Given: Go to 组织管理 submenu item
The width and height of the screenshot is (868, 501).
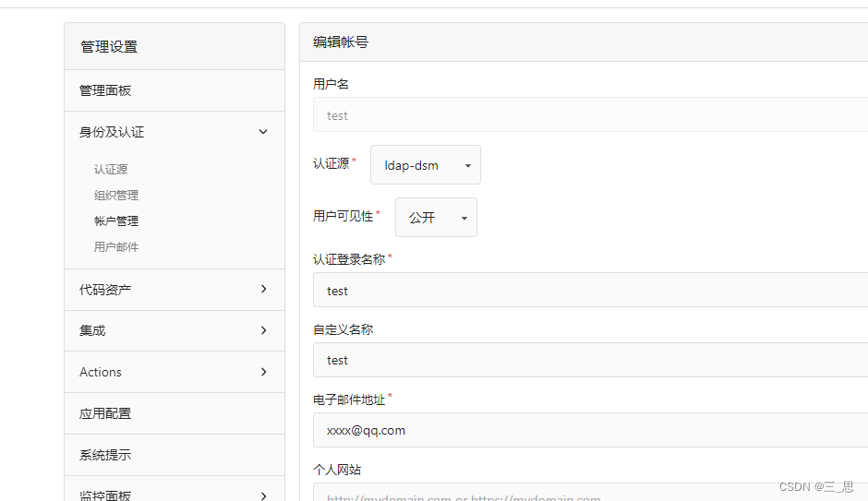Looking at the screenshot, I should click(x=116, y=196).
